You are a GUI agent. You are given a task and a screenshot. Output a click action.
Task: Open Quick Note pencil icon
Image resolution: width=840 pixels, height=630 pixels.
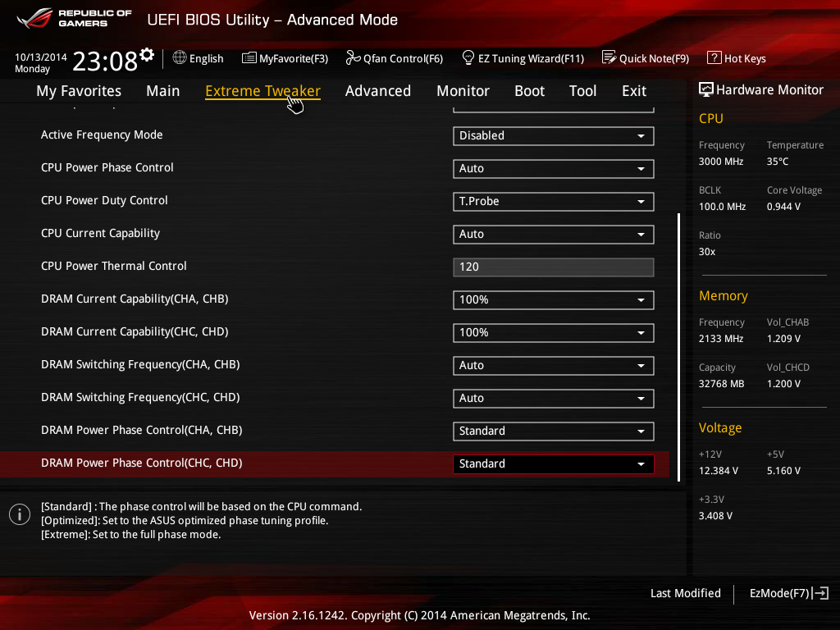pyautogui.click(x=609, y=58)
